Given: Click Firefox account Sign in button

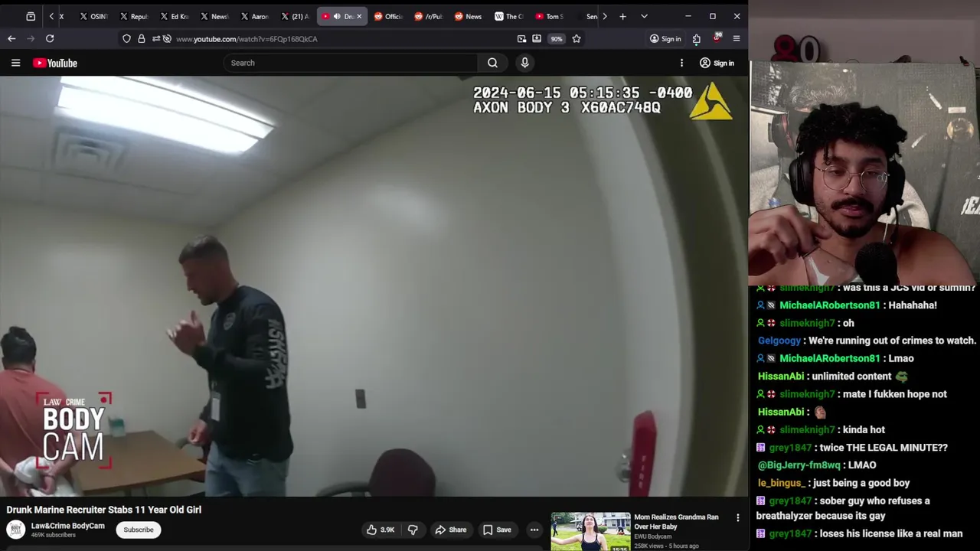Looking at the screenshot, I should coord(665,38).
